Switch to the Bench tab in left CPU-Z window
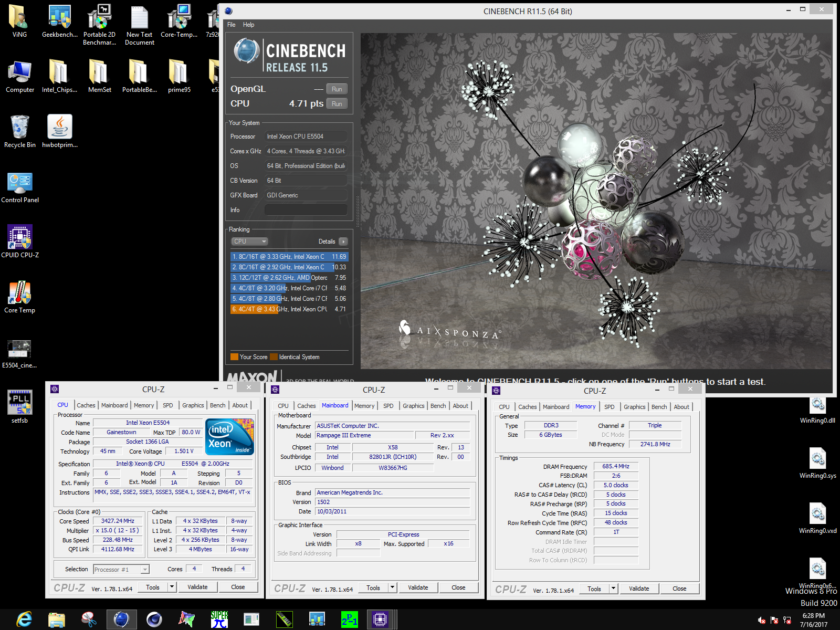Viewport: 840px width, 630px height. (217, 405)
